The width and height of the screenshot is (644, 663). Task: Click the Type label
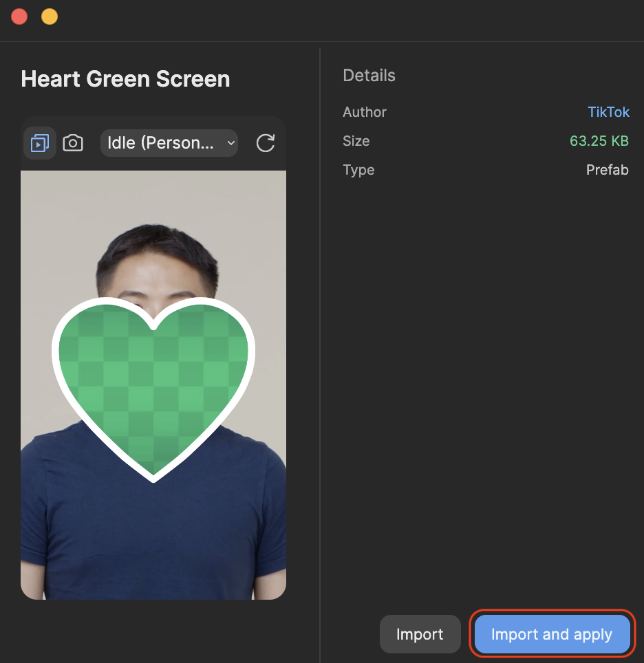pyautogui.click(x=358, y=170)
